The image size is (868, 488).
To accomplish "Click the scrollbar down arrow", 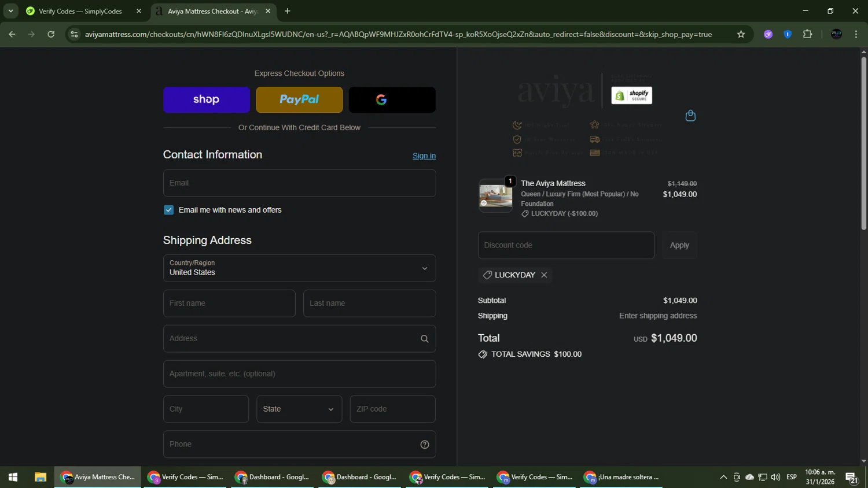I will tap(863, 461).
